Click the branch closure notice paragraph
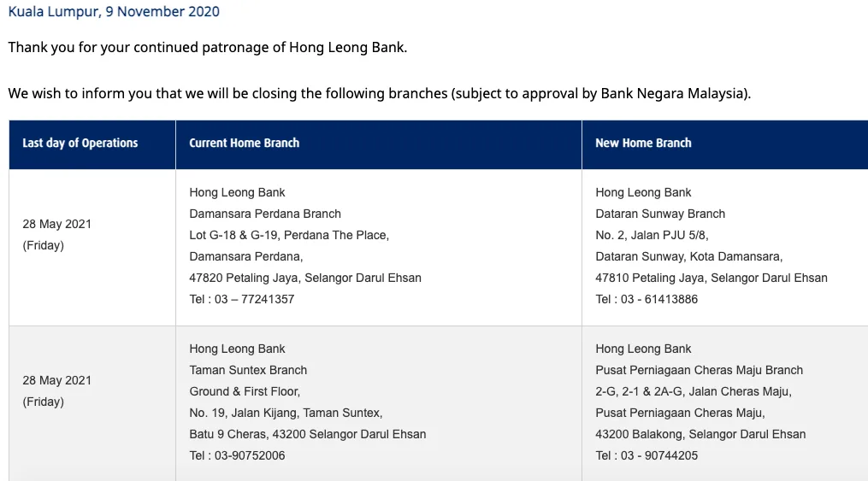Viewport: 868px width, 481px height. [379, 94]
